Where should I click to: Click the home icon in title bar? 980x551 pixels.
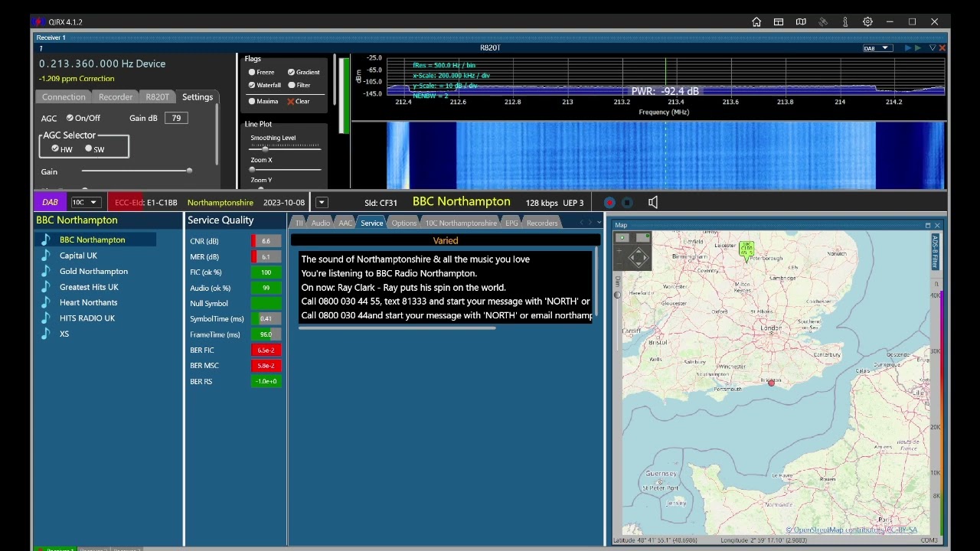tap(756, 22)
